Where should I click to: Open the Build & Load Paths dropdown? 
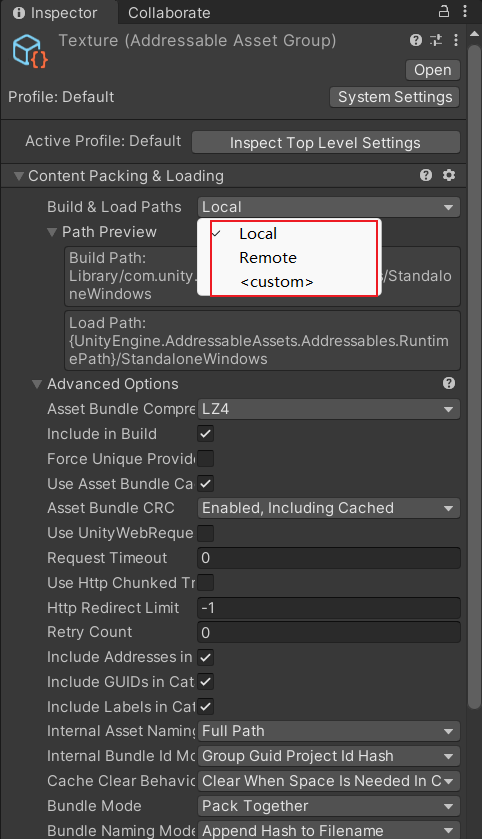pyautogui.click(x=328, y=207)
